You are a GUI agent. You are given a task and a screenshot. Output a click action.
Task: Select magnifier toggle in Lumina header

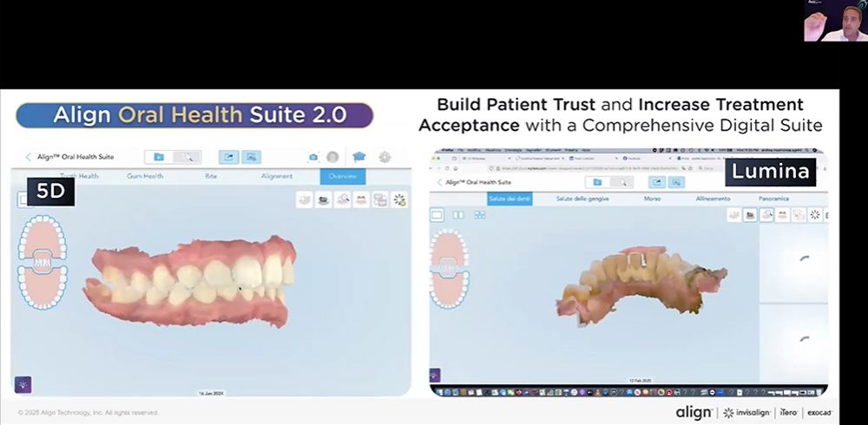pyautogui.click(x=621, y=182)
